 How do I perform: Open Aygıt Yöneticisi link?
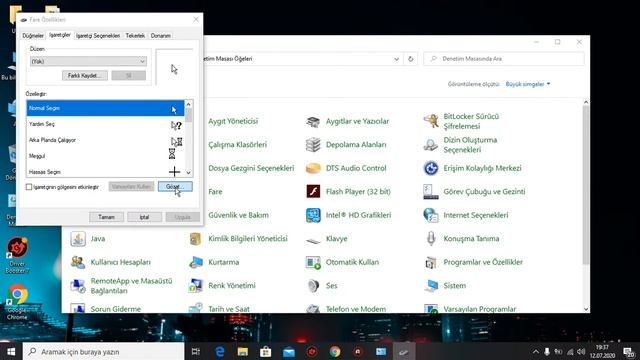[233, 121]
